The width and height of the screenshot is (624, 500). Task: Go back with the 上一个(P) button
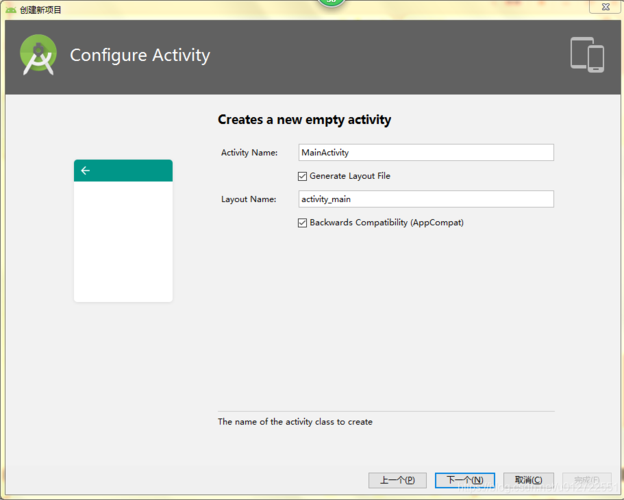[397, 480]
